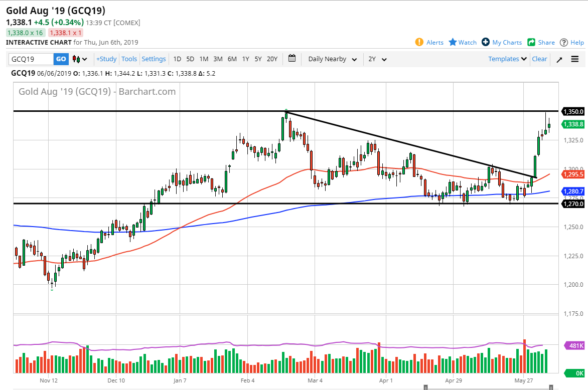The image size is (588, 390).
Task: Expand the candlestick chart type dropdown
Action: point(80,59)
